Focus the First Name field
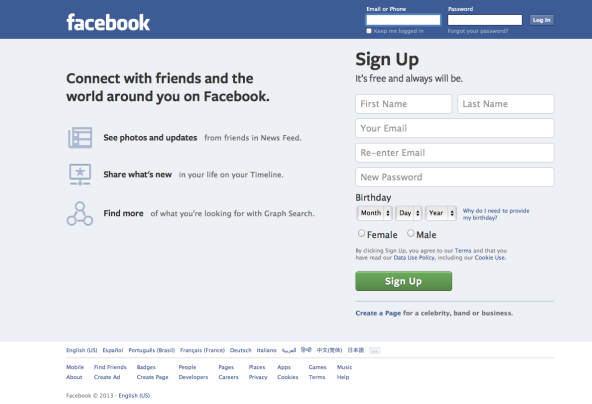 (403, 104)
